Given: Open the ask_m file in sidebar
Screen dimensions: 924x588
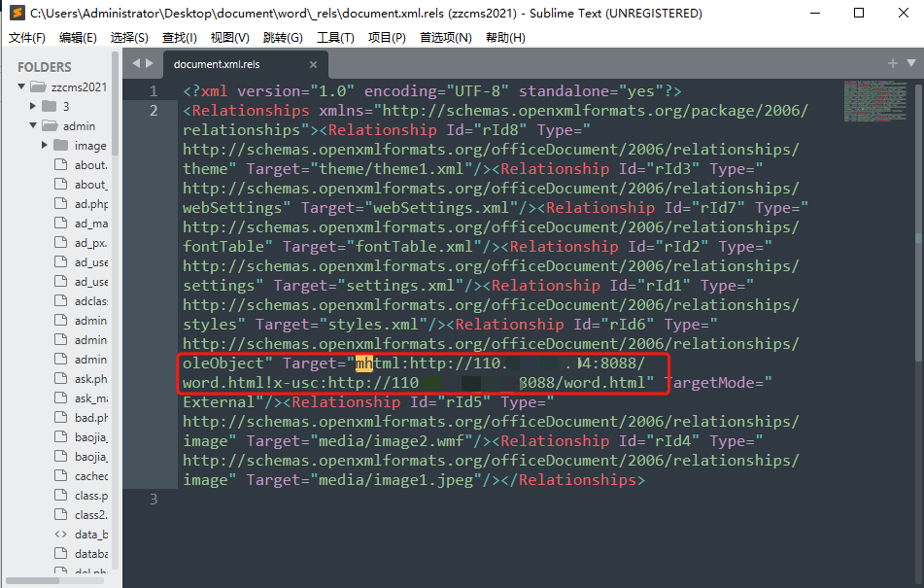Looking at the screenshot, I should click(x=90, y=398).
